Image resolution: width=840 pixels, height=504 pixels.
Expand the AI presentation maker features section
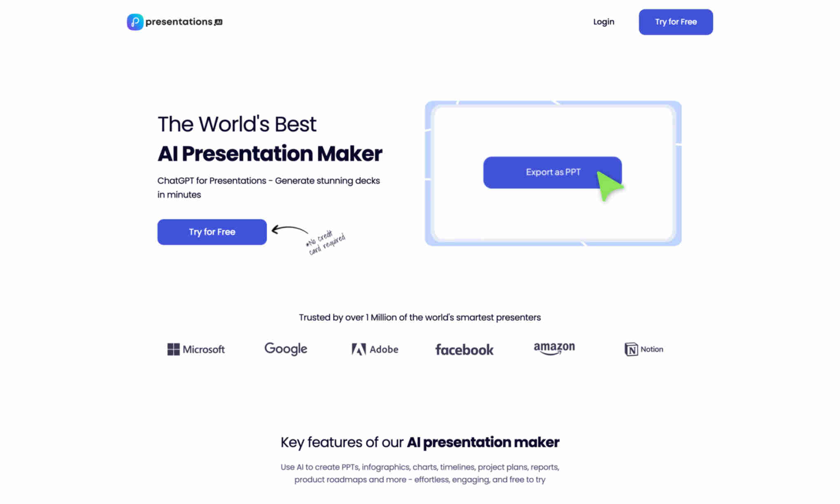point(420,443)
